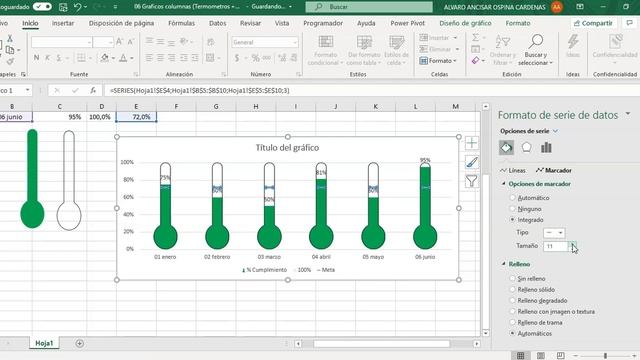640x360 pixels.
Task: Open the font name dropdown
Action: (x=89, y=42)
